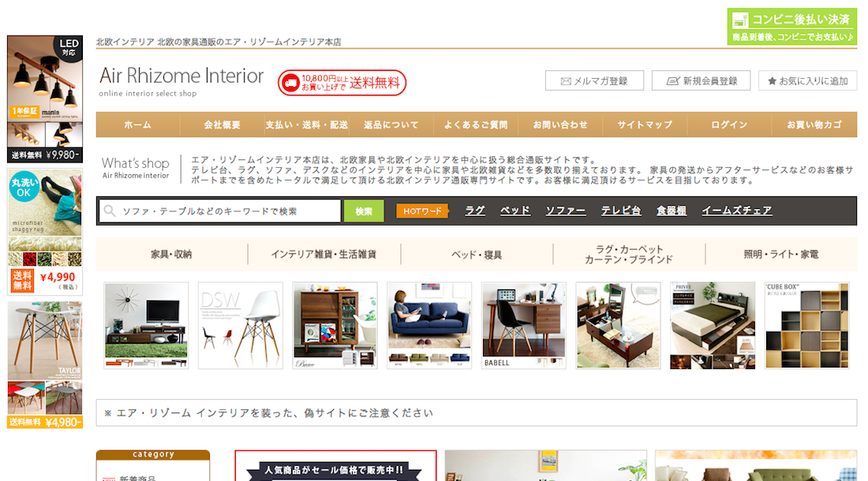868x481 pixels.
Task: Click the envelope icon on メルマガ登録
Action: pyautogui.click(x=566, y=81)
